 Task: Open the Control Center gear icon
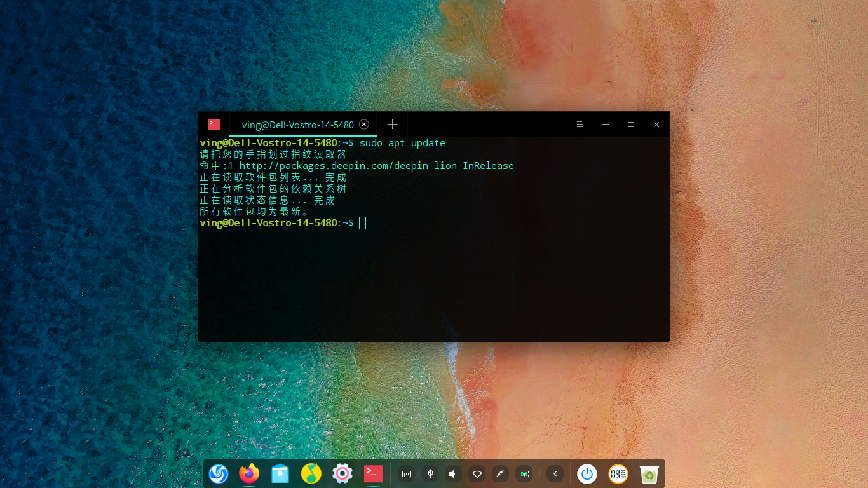point(342,473)
